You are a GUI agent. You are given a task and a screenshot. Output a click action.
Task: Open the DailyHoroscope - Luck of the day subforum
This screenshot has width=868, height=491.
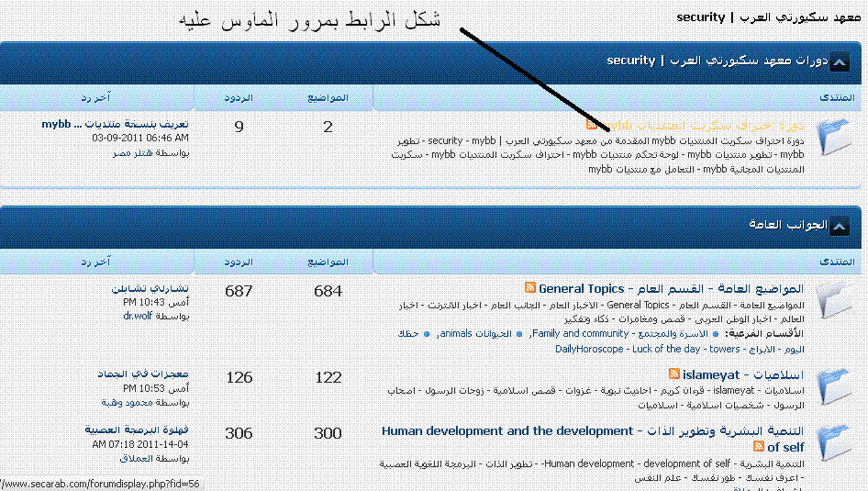coord(680,350)
